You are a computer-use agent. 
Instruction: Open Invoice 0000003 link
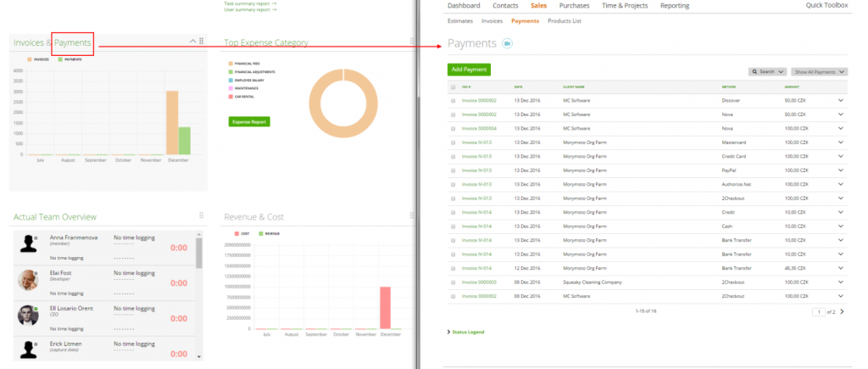pyautogui.click(x=480, y=282)
